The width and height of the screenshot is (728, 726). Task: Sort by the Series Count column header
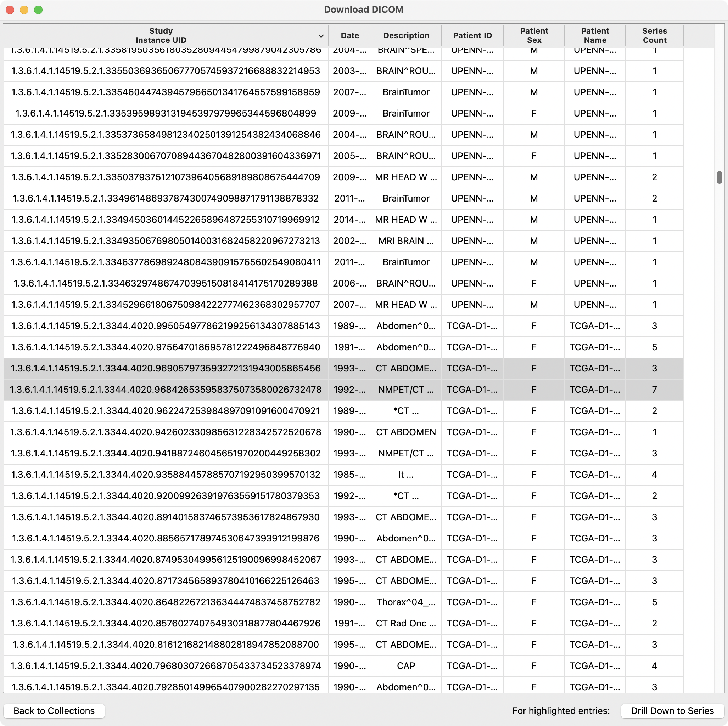click(x=654, y=35)
